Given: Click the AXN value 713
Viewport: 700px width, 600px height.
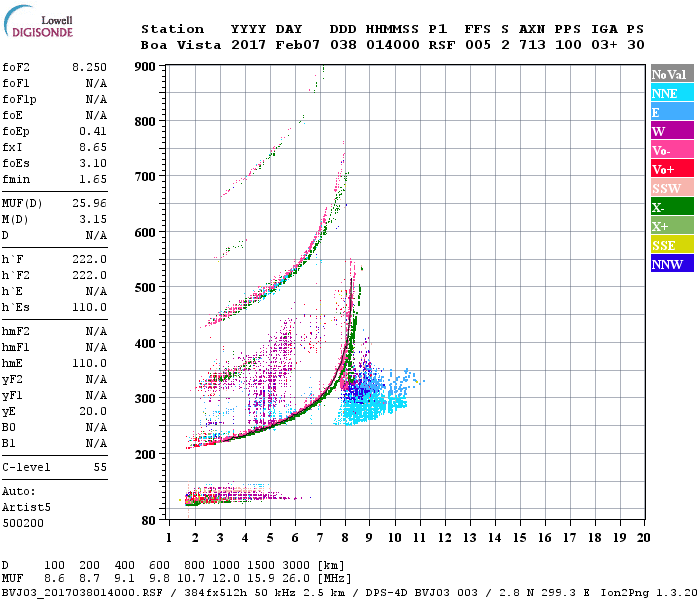Looking at the screenshot, I should coord(532,45).
